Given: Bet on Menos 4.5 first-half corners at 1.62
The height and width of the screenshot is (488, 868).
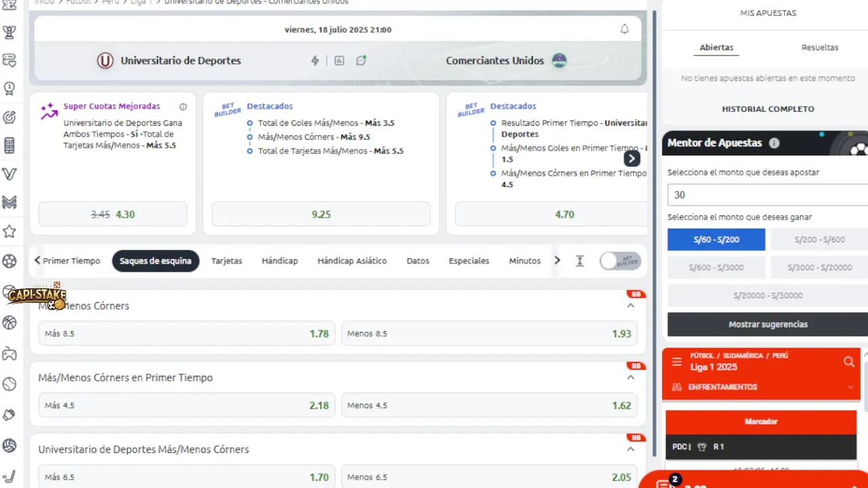Looking at the screenshot, I should tap(489, 405).
